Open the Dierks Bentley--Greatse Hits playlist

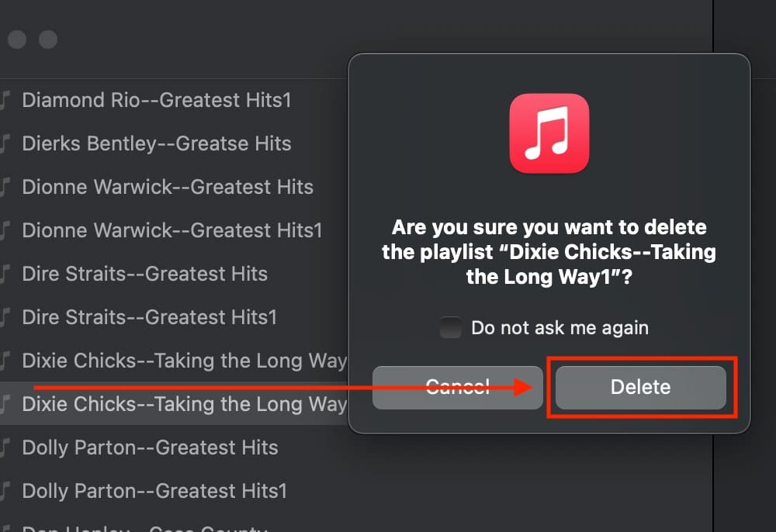coord(157,144)
